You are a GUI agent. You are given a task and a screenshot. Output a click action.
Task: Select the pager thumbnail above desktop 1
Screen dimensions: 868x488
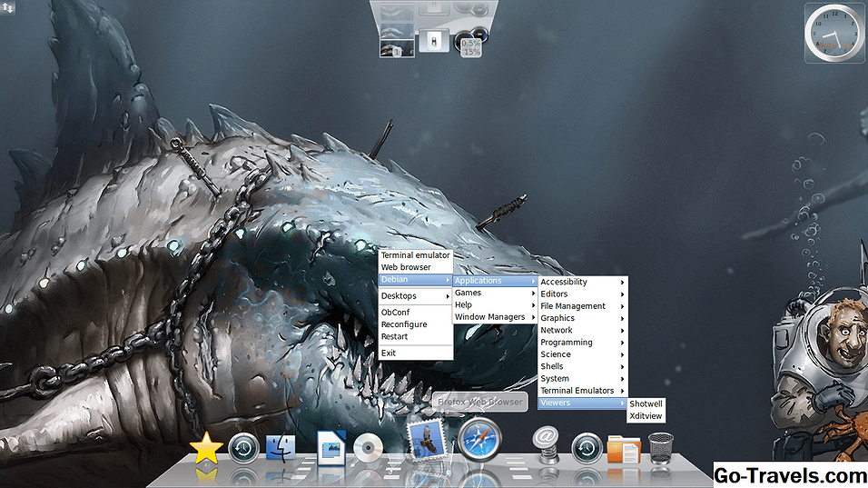click(x=397, y=31)
